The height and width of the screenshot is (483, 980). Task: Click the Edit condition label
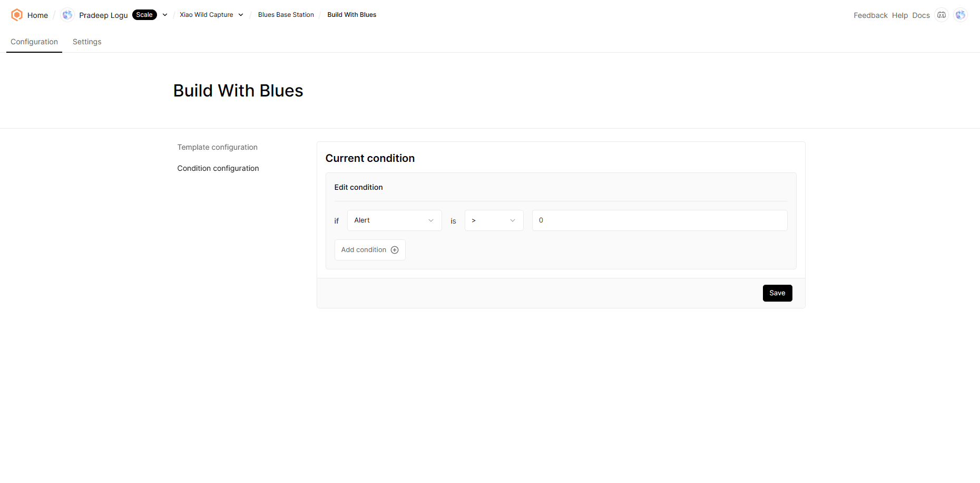(x=358, y=187)
